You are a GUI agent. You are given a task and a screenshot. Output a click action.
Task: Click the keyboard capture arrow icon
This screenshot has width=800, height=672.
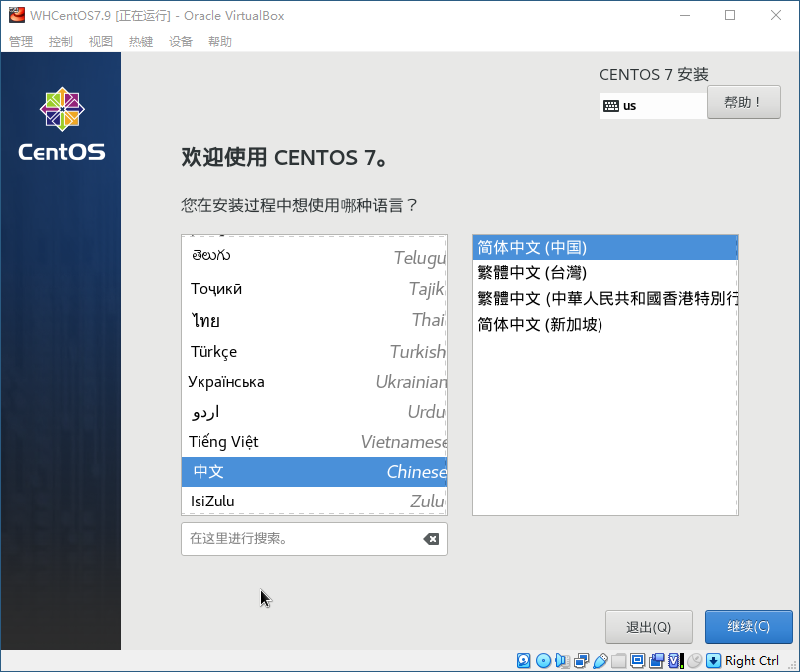714,661
